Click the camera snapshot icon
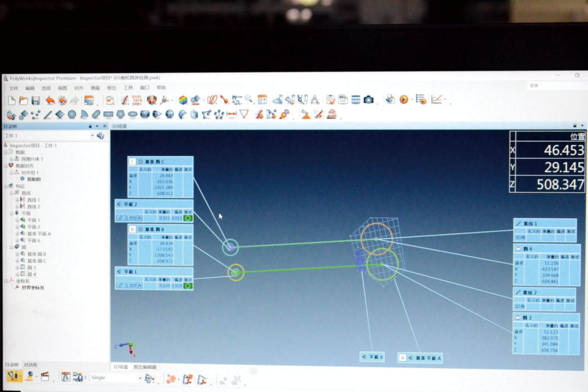The width and height of the screenshot is (588, 392). (368, 100)
